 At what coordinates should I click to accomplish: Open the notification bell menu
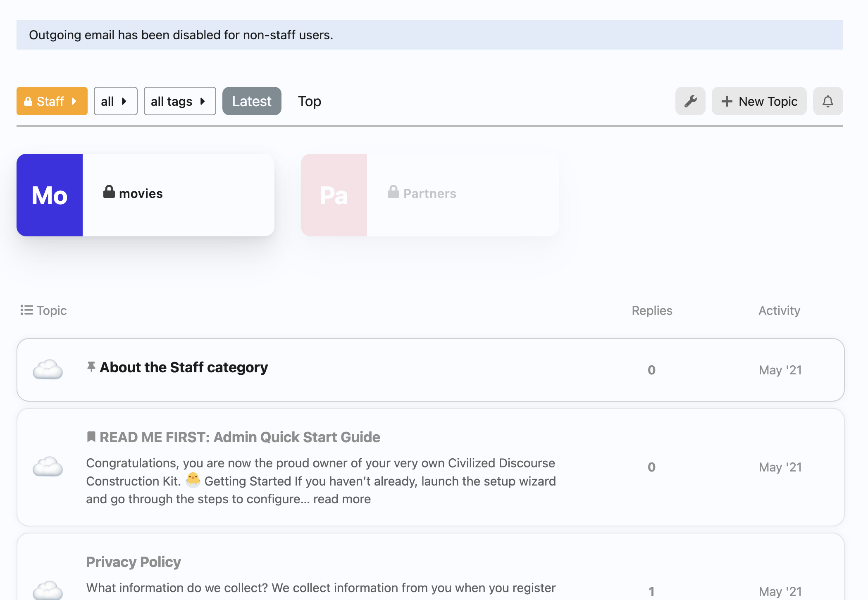(827, 101)
